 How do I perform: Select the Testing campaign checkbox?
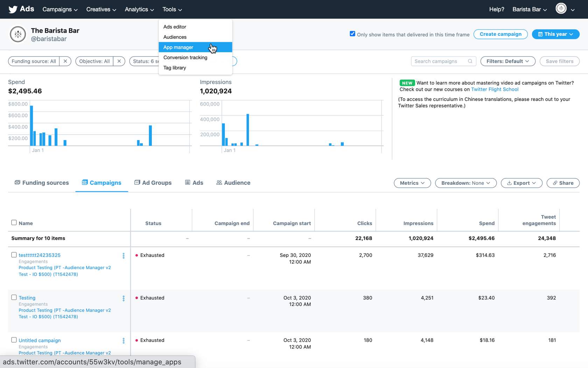coord(14,297)
